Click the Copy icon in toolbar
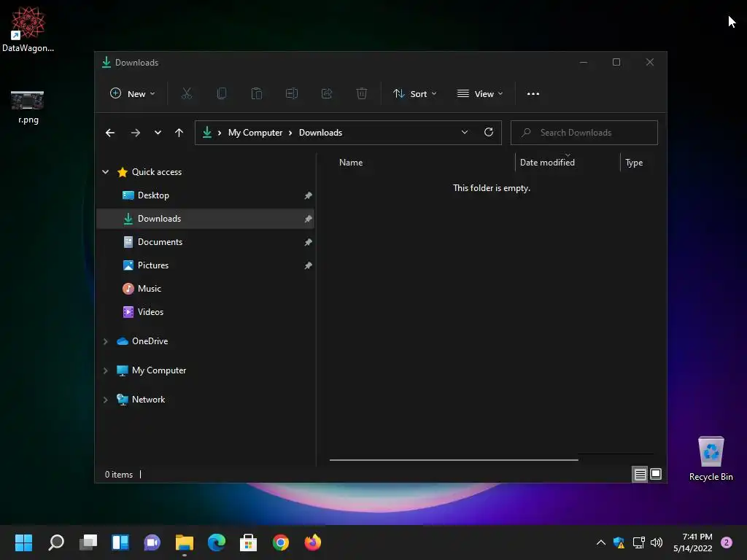 pyautogui.click(x=222, y=94)
